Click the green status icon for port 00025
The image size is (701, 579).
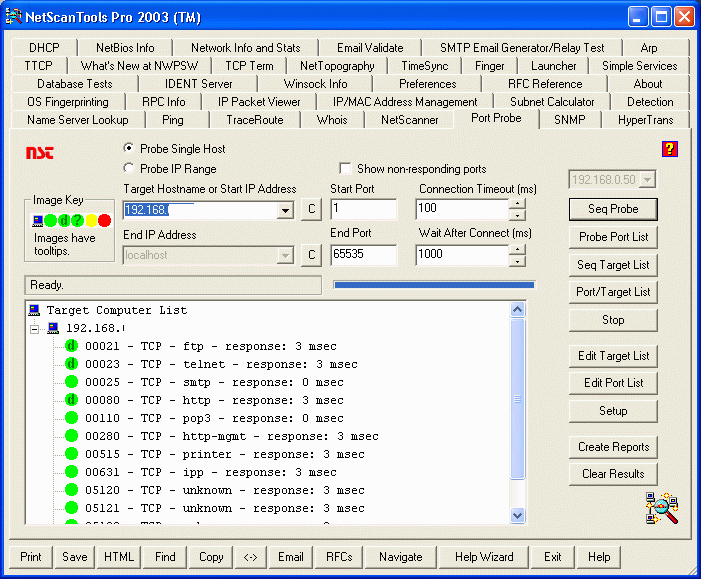coord(72,381)
